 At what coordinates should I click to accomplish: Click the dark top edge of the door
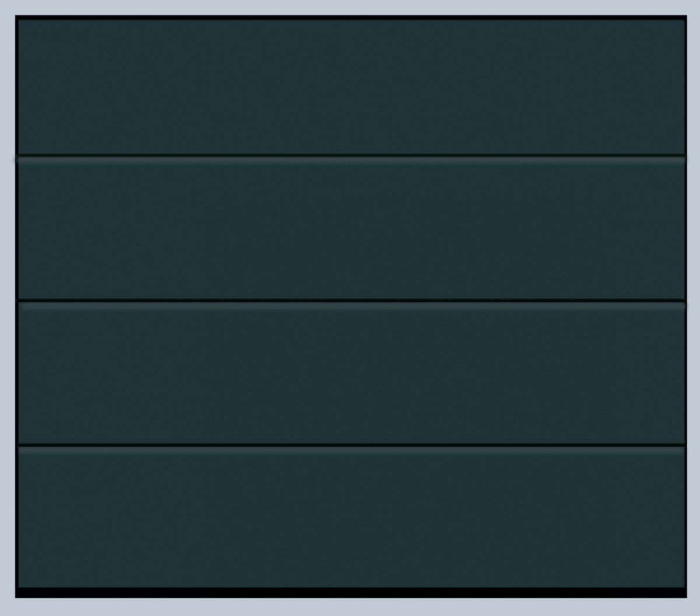coord(351,17)
